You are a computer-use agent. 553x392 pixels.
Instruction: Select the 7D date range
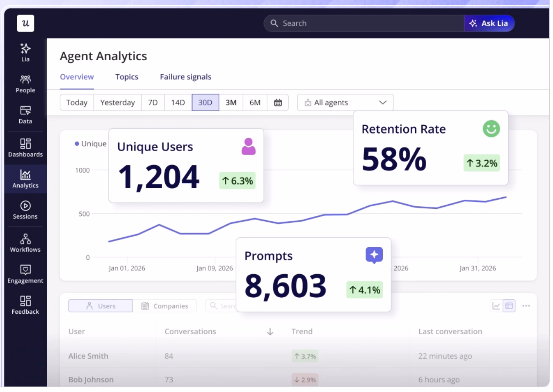(153, 103)
